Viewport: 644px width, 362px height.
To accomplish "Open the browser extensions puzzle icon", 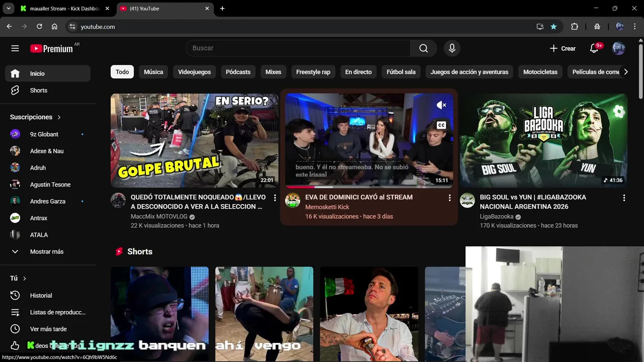I will 575,27.
